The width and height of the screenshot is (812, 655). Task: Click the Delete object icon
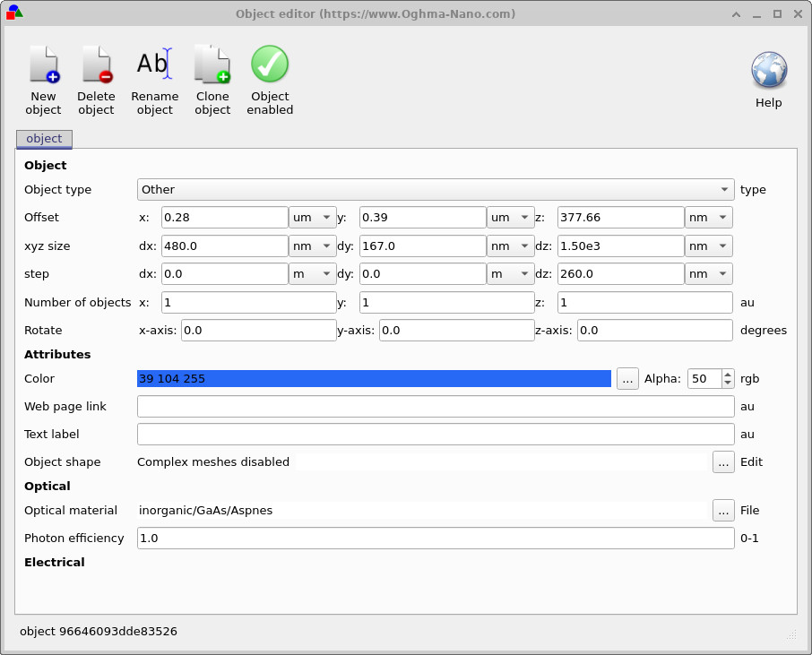click(96, 65)
